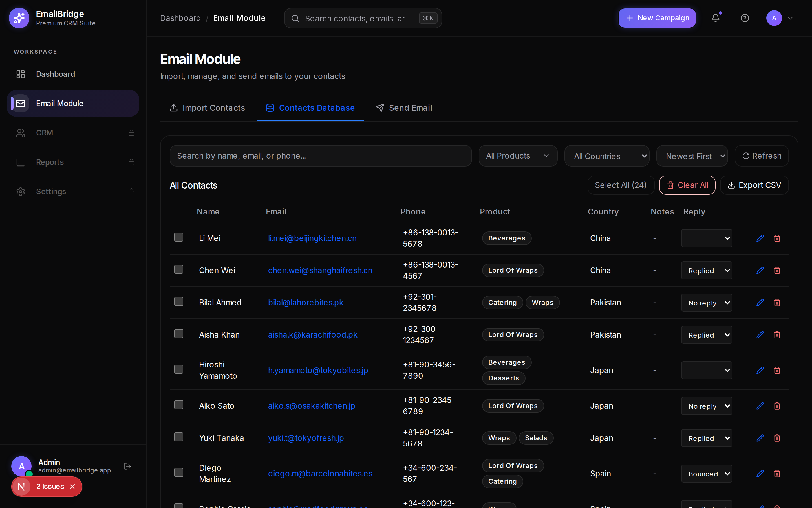Edit the Bilal Ahmed contact
812x508 pixels.
click(760, 303)
